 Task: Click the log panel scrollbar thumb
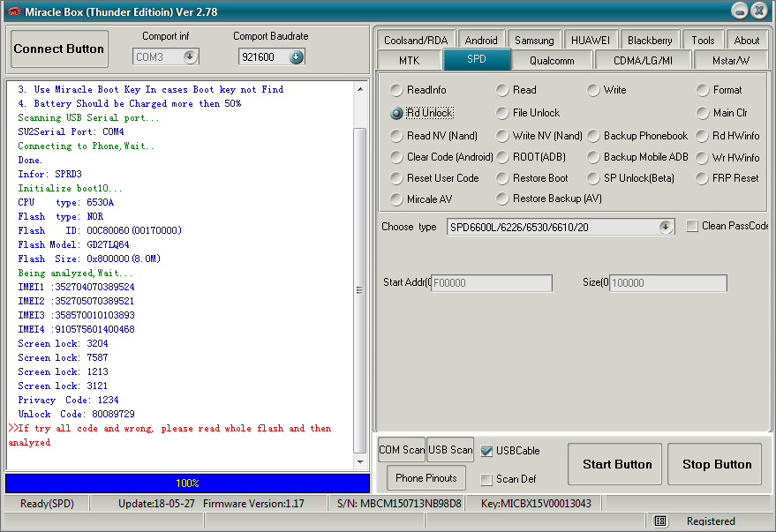pyautogui.click(x=360, y=290)
